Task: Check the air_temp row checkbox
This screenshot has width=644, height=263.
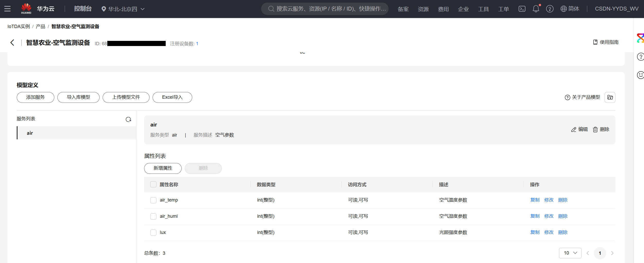Action: pyautogui.click(x=153, y=200)
